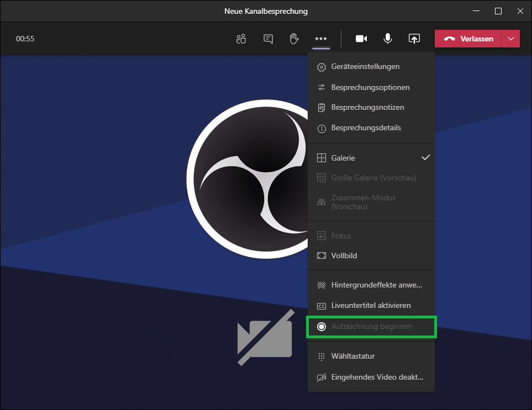Minimize the meeting window
Screen dimensions: 532x410
click(x=476, y=11)
